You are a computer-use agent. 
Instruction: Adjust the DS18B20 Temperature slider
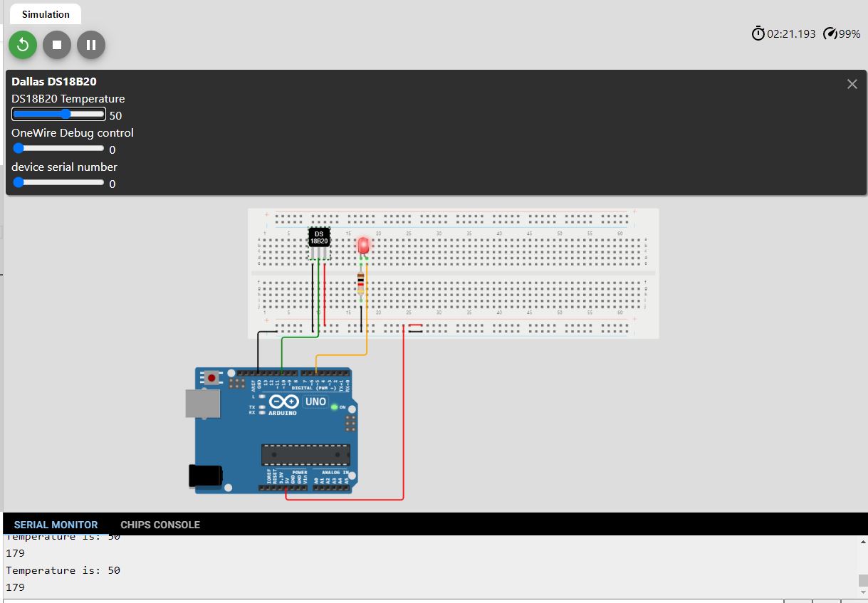(x=58, y=115)
